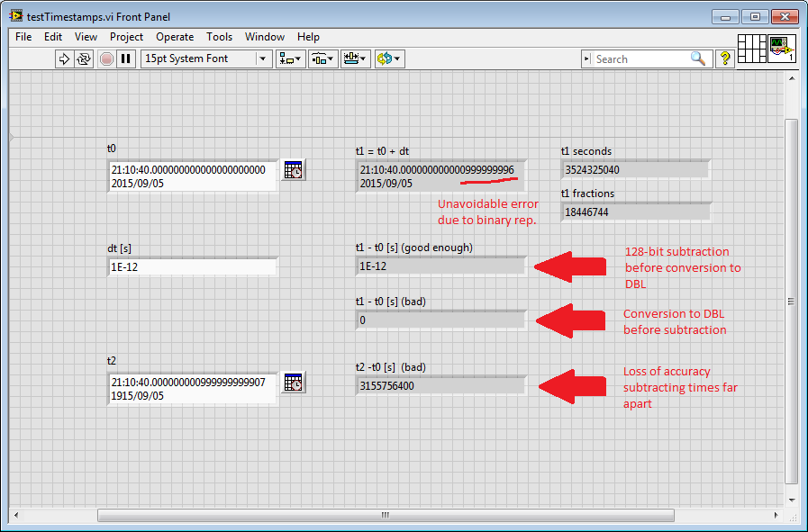Click the Pause button in toolbar
Image resolution: width=808 pixels, height=532 pixels.
click(x=126, y=59)
